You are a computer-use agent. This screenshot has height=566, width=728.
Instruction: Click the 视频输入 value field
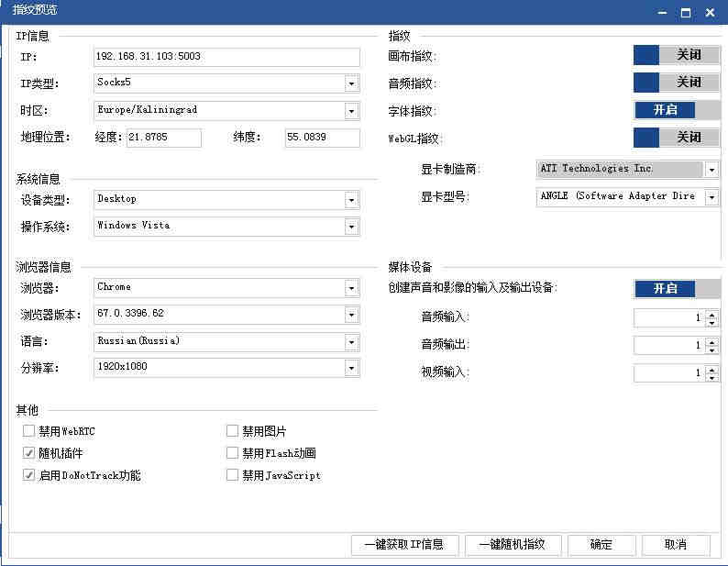tap(669, 373)
